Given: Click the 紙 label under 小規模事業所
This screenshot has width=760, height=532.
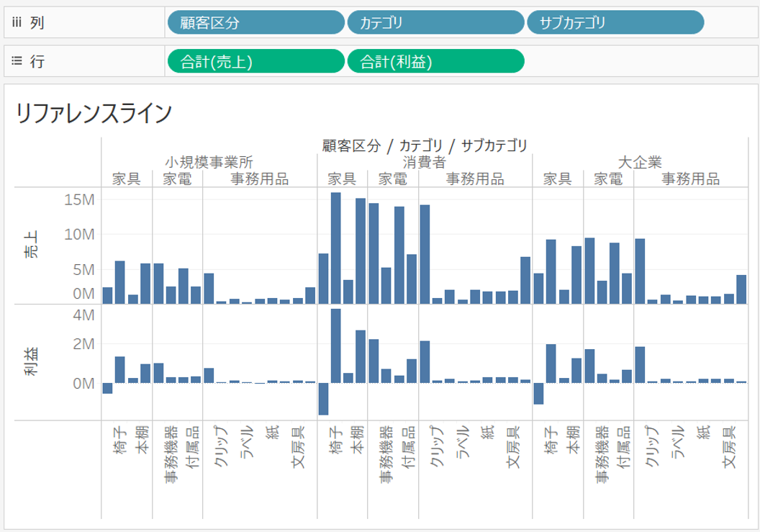Looking at the screenshot, I should [272, 432].
